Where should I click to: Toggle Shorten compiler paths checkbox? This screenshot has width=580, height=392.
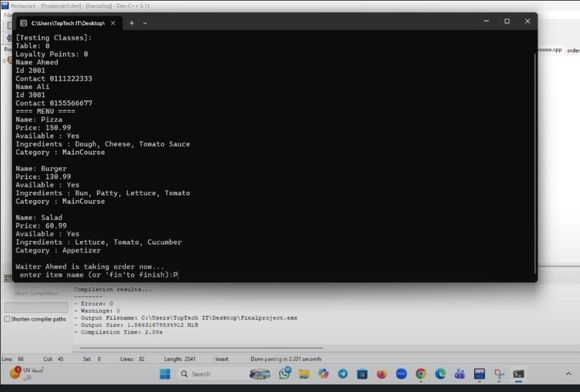[x=7, y=319]
